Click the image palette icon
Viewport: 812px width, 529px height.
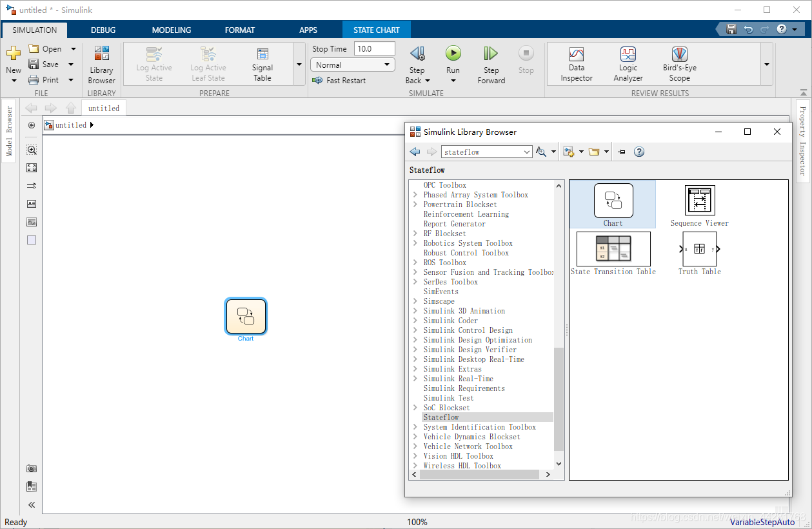(x=32, y=222)
